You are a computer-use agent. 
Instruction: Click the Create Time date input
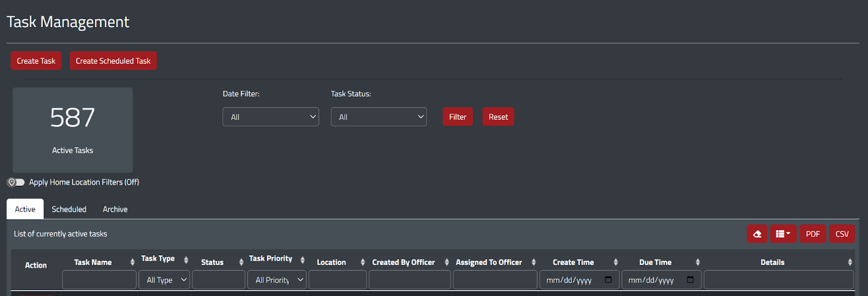(579, 280)
